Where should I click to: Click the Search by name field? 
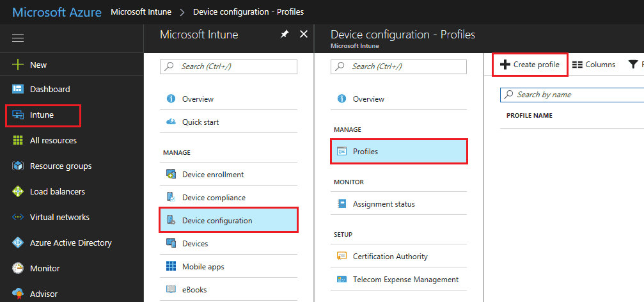point(572,95)
